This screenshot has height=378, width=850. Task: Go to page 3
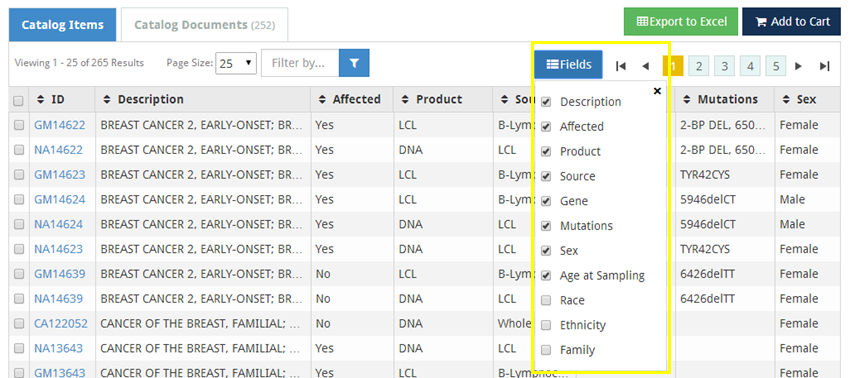point(724,66)
